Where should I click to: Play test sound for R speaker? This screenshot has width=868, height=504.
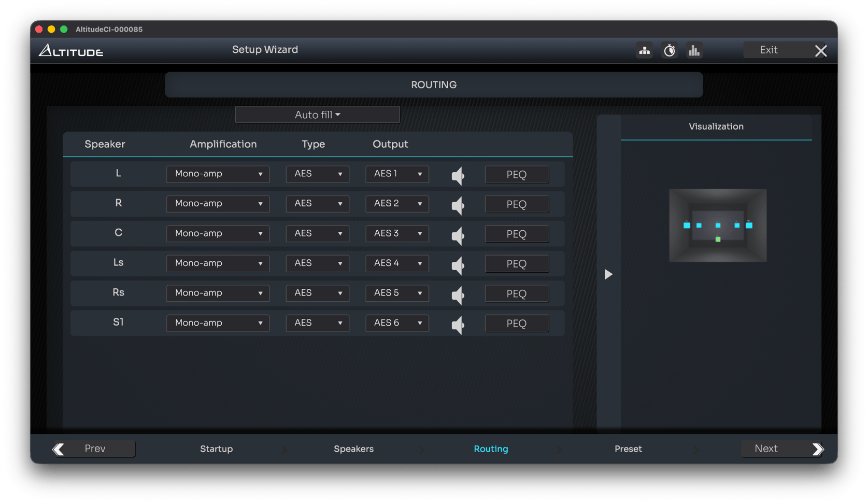click(x=458, y=206)
